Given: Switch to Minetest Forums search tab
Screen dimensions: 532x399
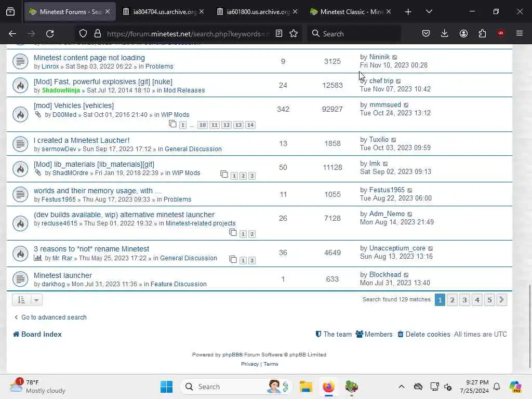Looking at the screenshot, I should tap(70, 12).
